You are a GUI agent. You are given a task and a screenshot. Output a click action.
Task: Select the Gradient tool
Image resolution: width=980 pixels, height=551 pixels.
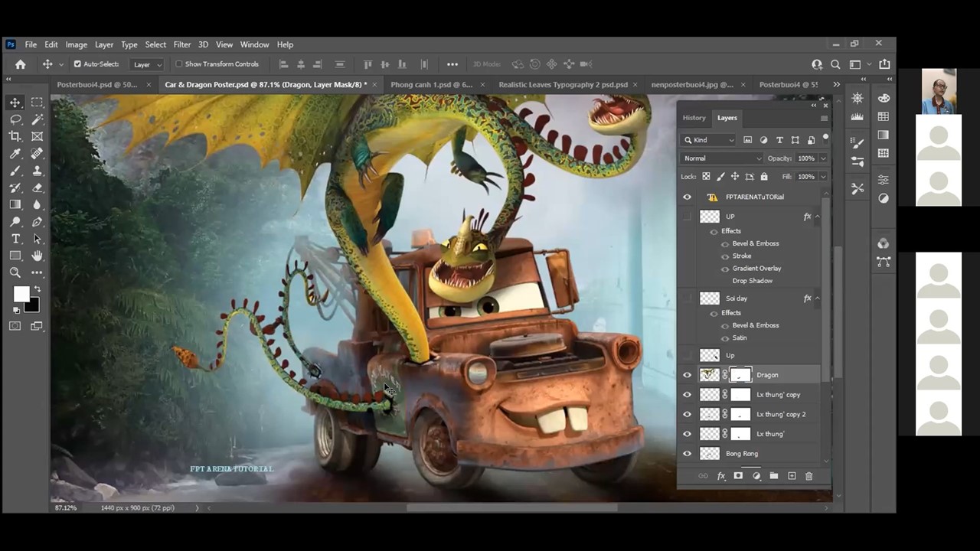(x=15, y=204)
